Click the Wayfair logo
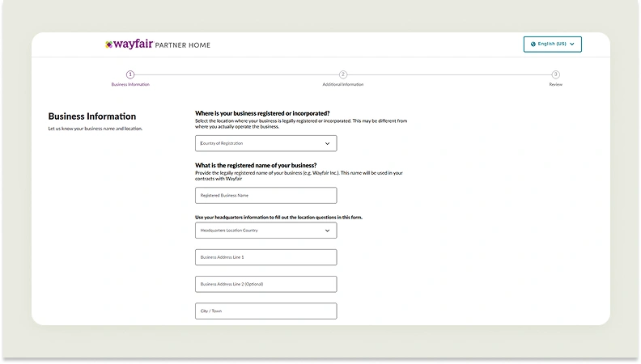641x364 pixels. point(129,44)
